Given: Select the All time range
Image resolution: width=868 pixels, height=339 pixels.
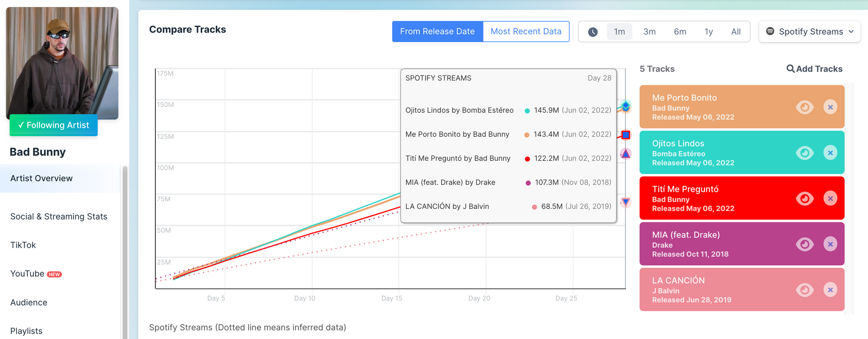Looking at the screenshot, I should pyautogui.click(x=736, y=32).
